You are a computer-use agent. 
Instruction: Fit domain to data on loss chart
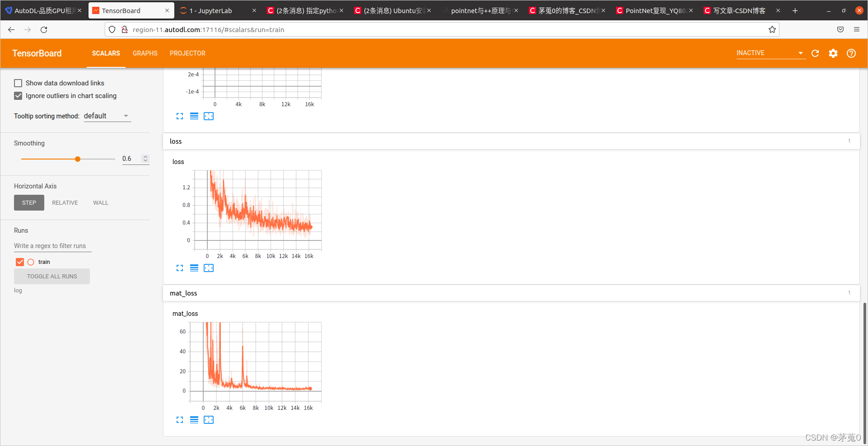209,268
